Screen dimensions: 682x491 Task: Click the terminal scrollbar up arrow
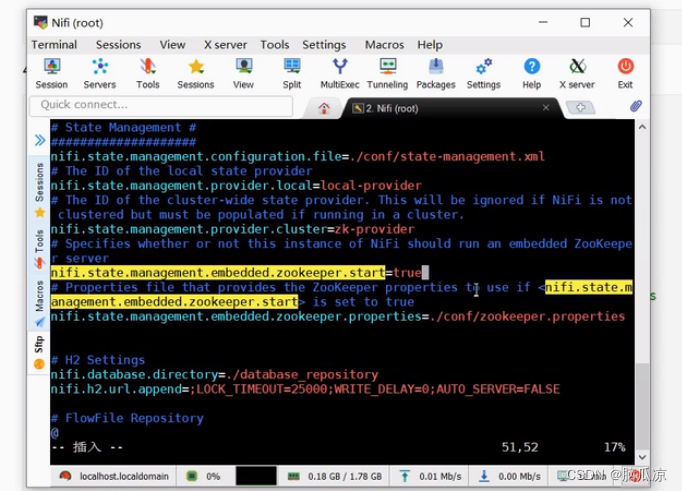point(642,127)
